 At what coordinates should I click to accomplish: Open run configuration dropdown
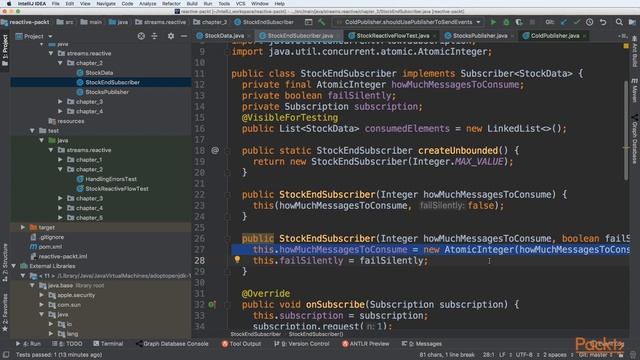click(x=409, y=22)
